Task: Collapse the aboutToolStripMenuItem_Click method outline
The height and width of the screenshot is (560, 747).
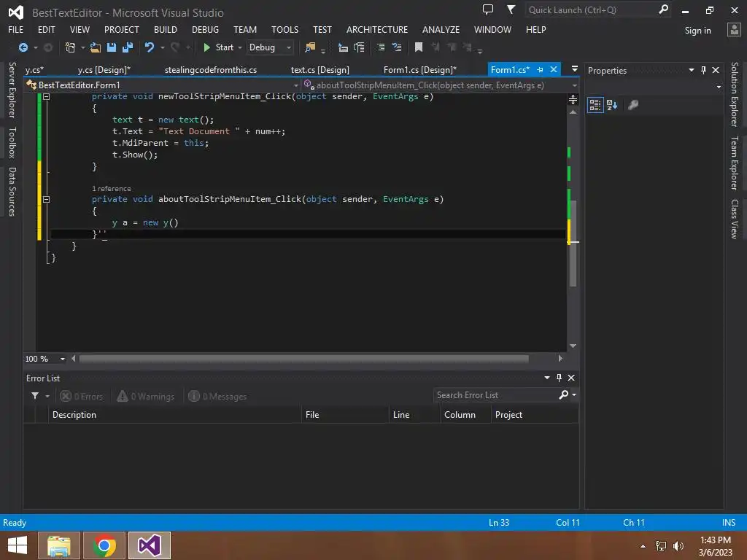Action: pos(46,200)
